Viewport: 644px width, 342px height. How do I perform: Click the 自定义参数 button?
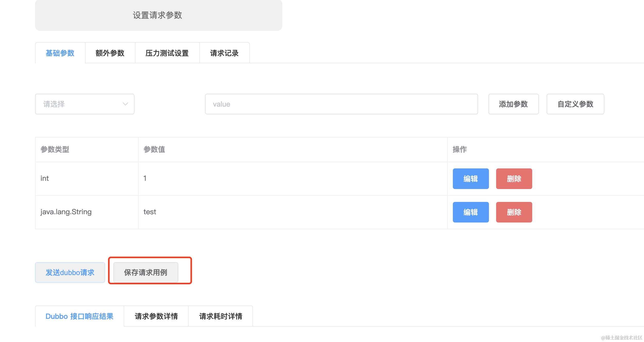(575, 104)
